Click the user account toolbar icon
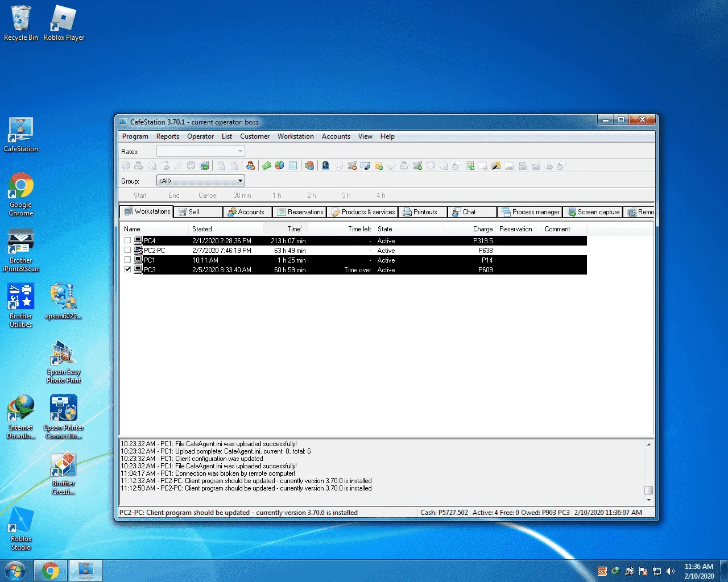This screenshot has width=728, height=582. pos(250,165)
